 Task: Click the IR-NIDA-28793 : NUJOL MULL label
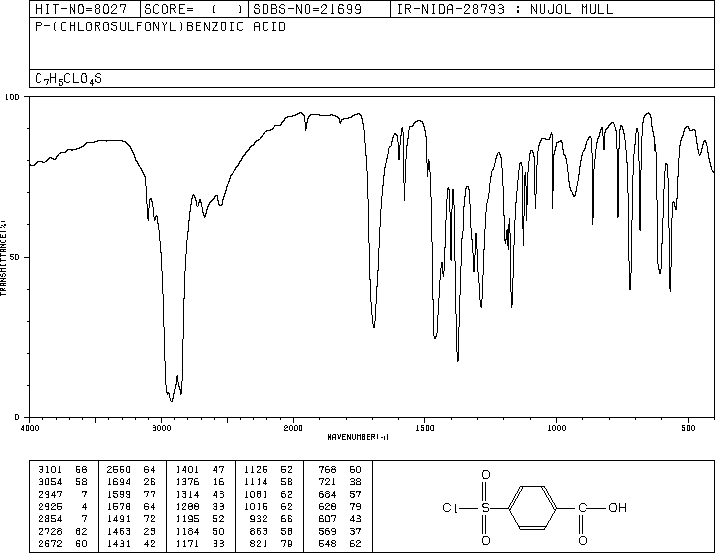click(x=505, y=9)
